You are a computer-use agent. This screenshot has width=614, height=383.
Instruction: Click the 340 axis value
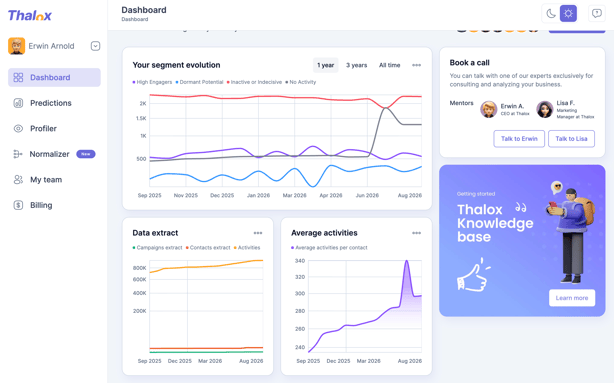(x=300, y=261)
